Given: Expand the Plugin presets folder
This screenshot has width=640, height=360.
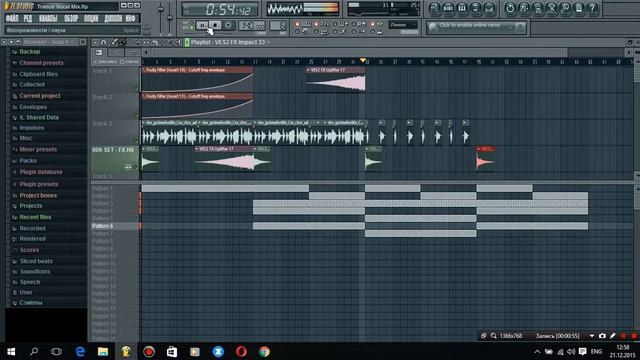Looking at the screenshot, I should click(39, 184).
